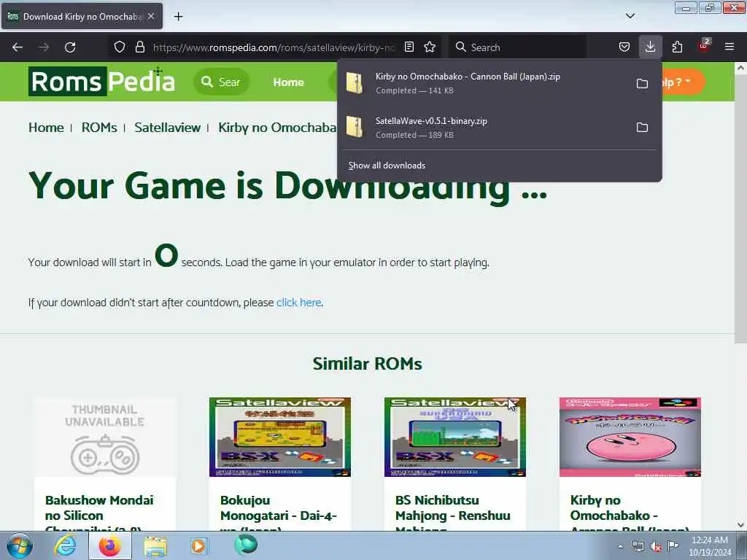Open the green round taskbar app icon
Viewport: 747px width, 560px height.
(246, 545)
